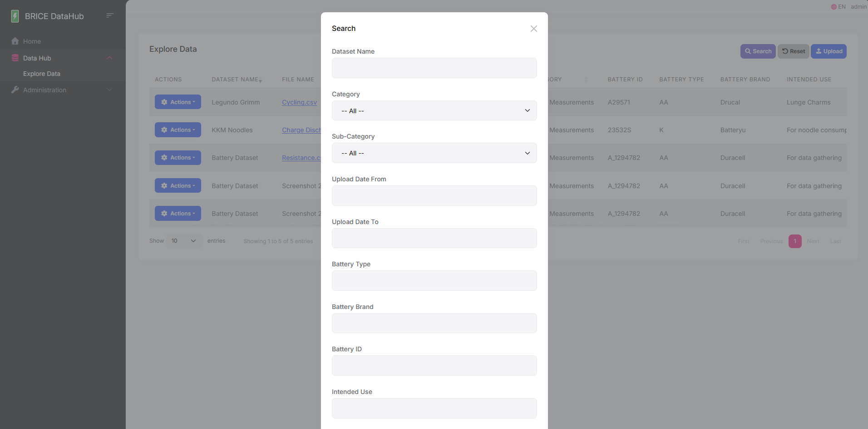Click the Battery Brand column header
Image resolution: width=868 pixels, height=429 pixels.
pos(745,79)
